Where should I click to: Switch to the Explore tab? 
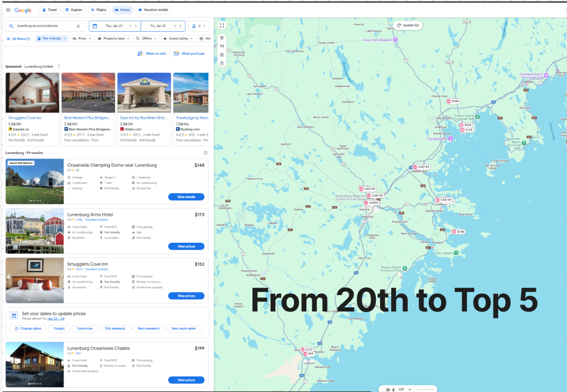click(74, 10)
